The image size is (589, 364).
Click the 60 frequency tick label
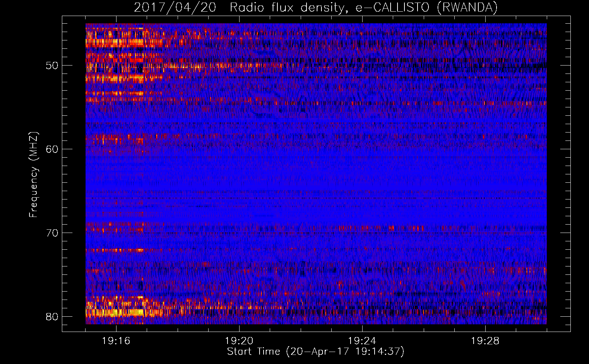click(52, 149)
